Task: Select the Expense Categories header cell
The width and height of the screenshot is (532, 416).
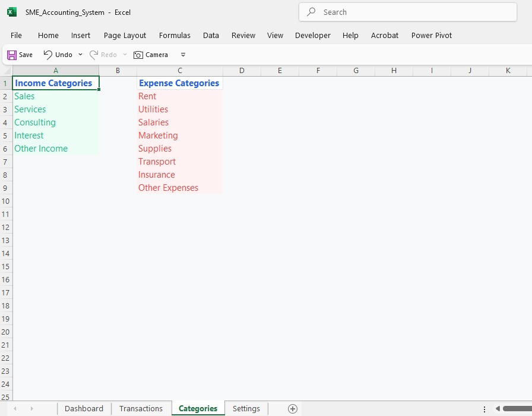Action: coord(180,83)
